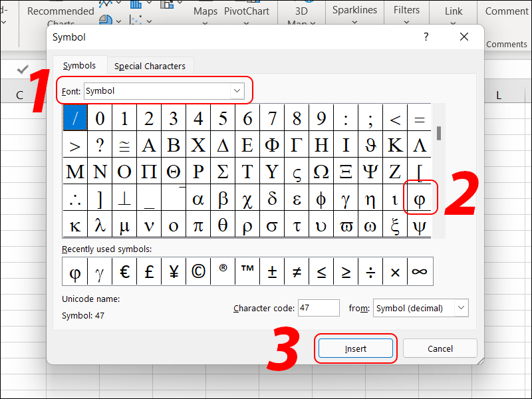Click the Cancel button

440,348
